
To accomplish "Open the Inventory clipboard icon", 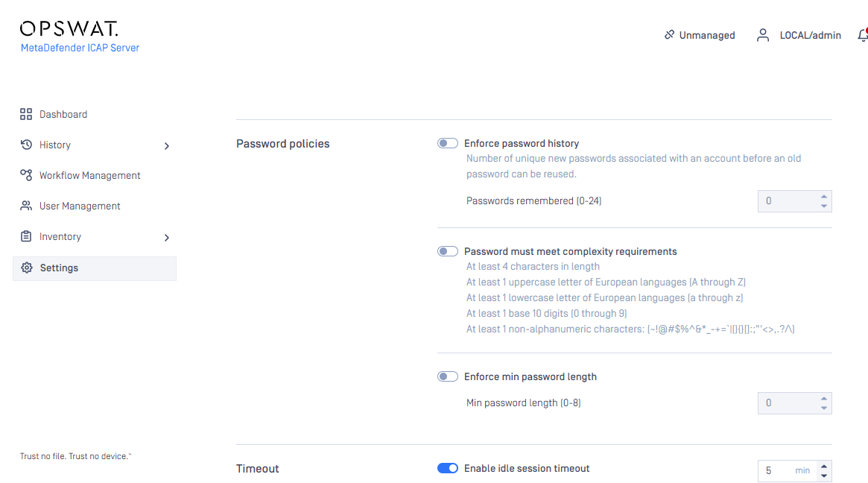I will pyautogui.click(x=26, y=236).
